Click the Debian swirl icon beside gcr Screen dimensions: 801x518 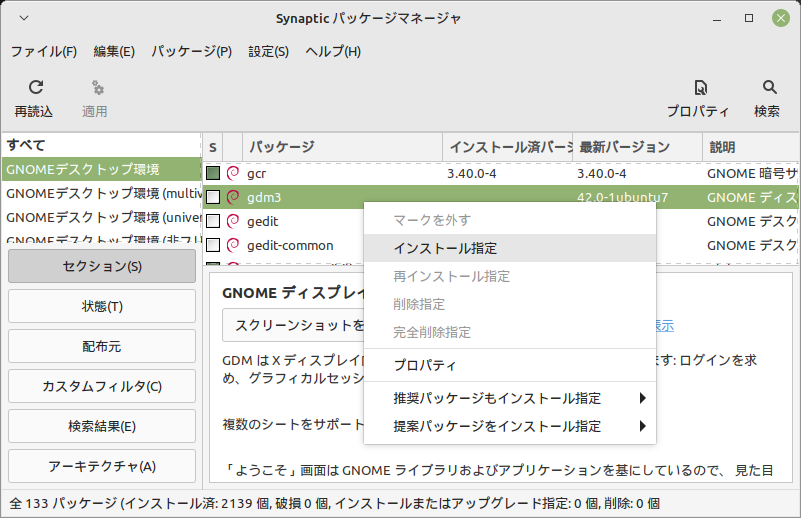(x=233, y=173)
